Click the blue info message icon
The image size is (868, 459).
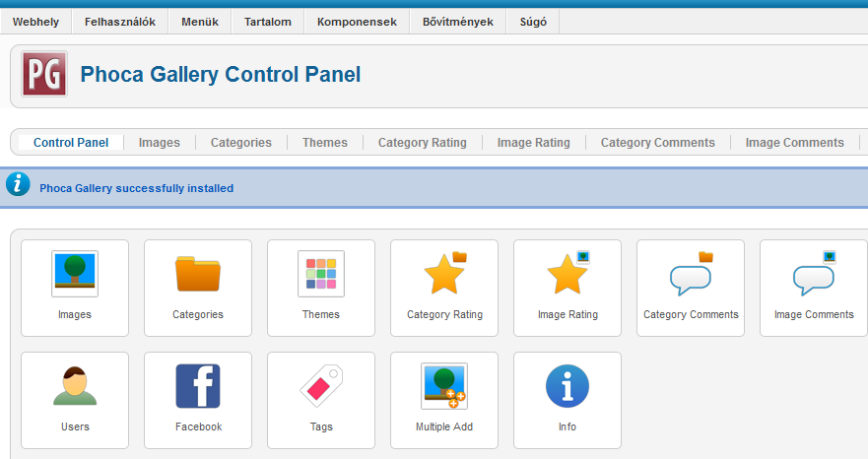(18, 184)
